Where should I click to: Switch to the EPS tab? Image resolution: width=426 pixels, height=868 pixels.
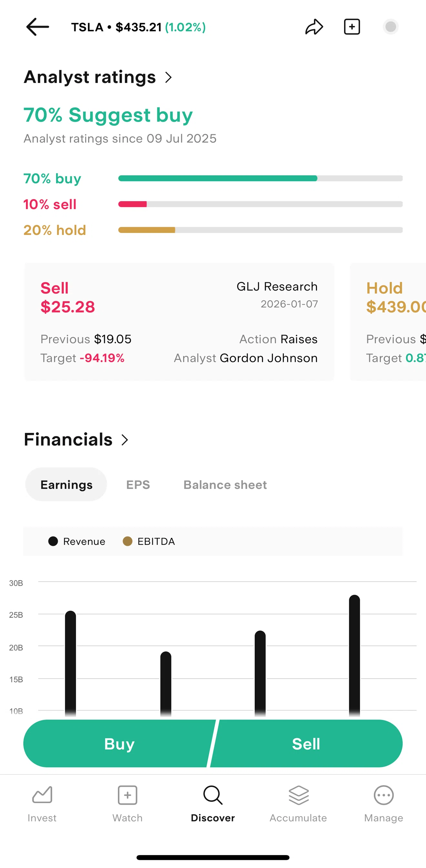click(x=138, y=484)
